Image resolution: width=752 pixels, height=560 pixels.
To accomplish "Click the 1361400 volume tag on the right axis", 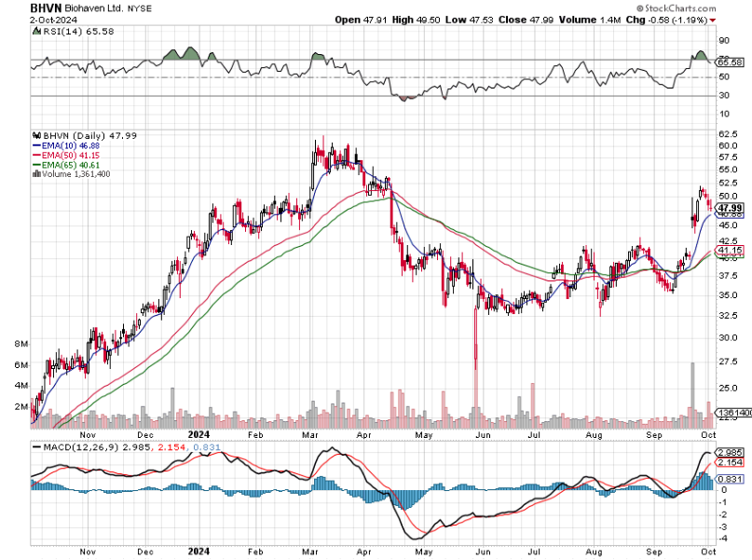I will point(733,413).
